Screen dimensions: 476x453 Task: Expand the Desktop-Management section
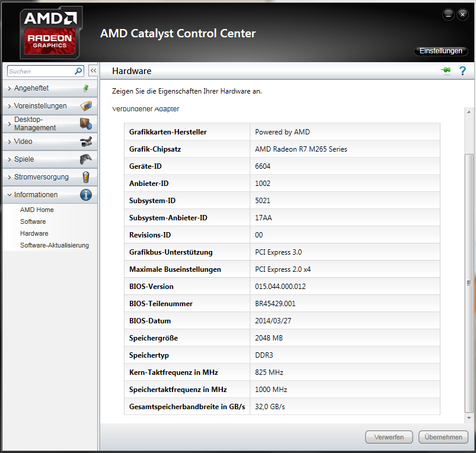(50, 124)
